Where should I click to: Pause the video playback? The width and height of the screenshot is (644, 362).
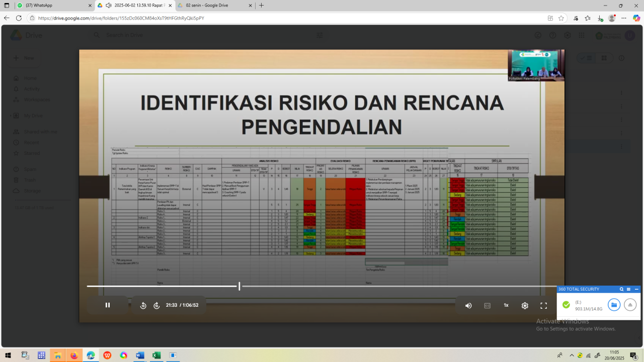click(x=108, y=305)
